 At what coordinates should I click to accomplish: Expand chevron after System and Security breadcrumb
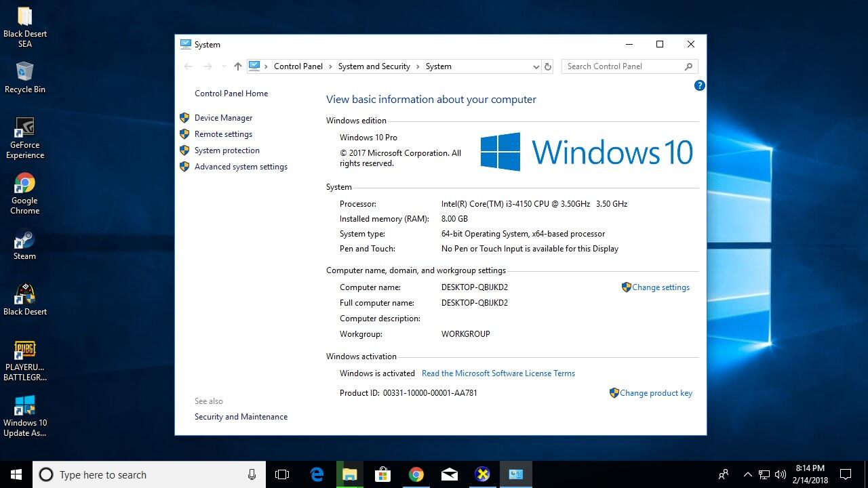pos(418,66)
